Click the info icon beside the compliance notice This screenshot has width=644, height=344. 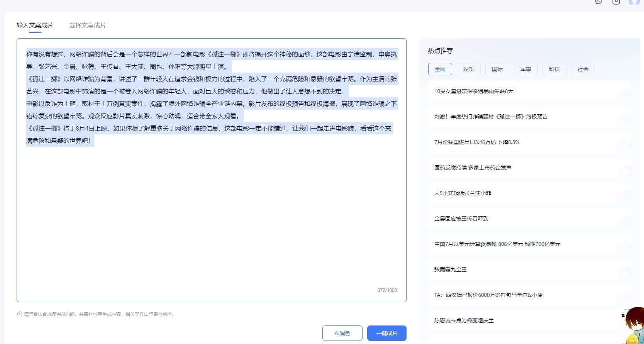point(20,314)
